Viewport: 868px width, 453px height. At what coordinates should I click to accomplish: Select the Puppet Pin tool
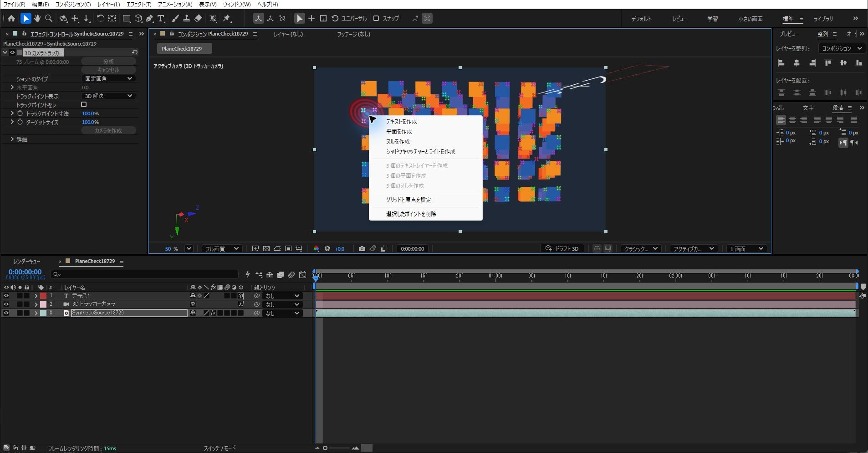pyautogui.click(x=227, y=18)
